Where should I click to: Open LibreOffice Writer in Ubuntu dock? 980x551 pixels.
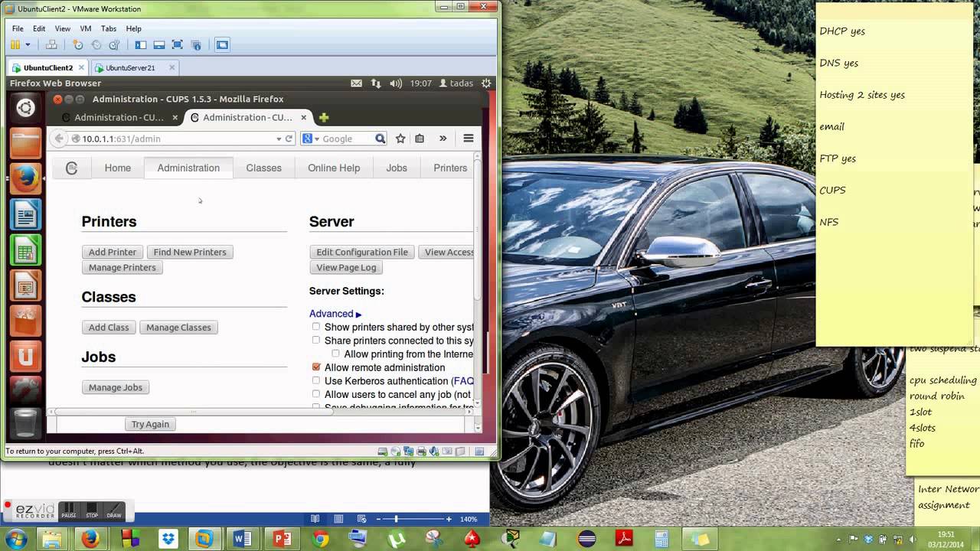[x=25, y=216]
